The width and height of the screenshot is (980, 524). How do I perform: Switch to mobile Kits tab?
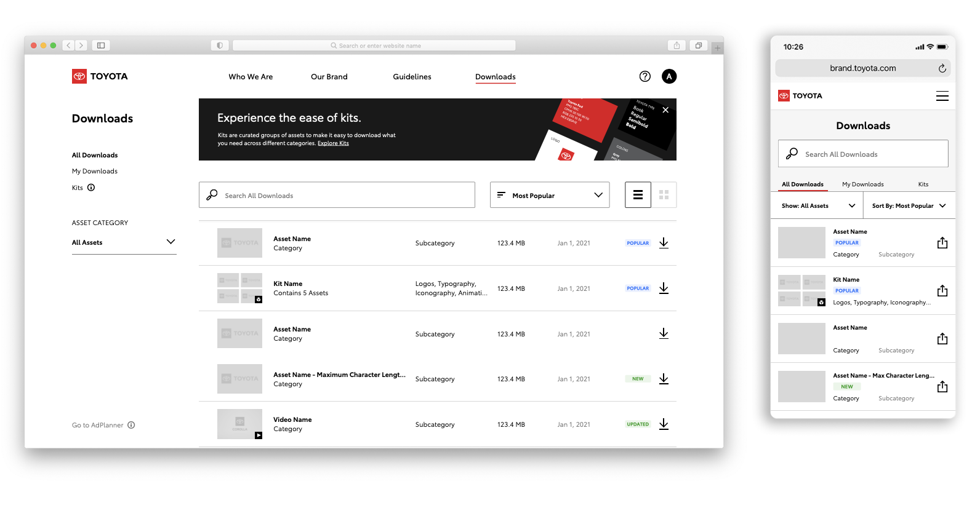[923, 184]
